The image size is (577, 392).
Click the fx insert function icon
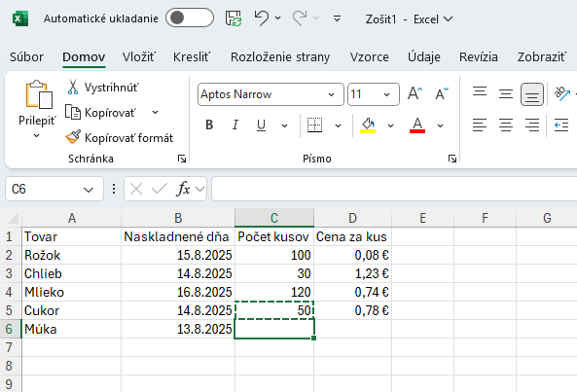coord(183,189)
